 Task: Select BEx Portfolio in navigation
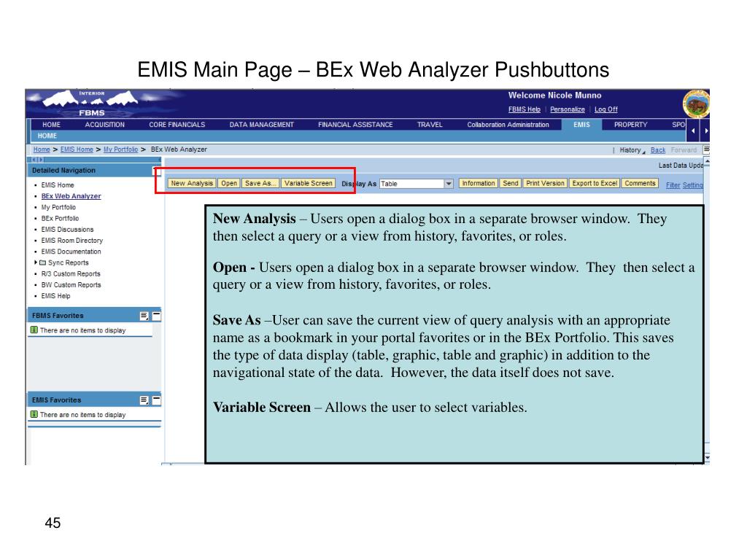click(60, 219)
